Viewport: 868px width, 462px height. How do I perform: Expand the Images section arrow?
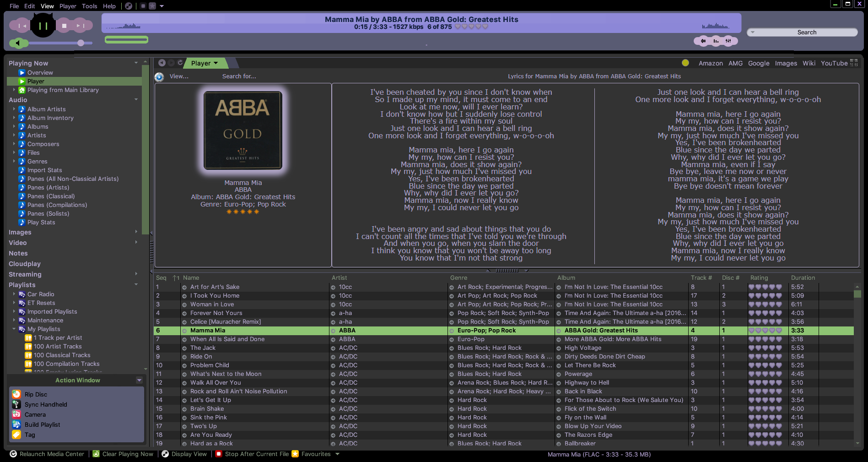tap(136, 232)
